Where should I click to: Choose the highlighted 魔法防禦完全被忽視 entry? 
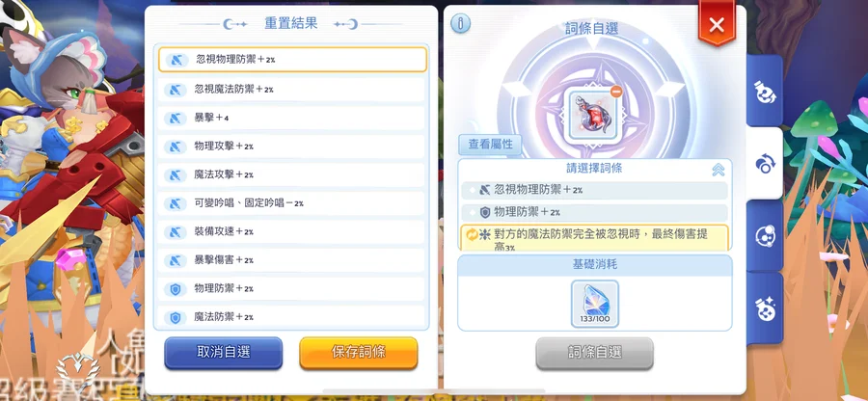click(594, 238)
